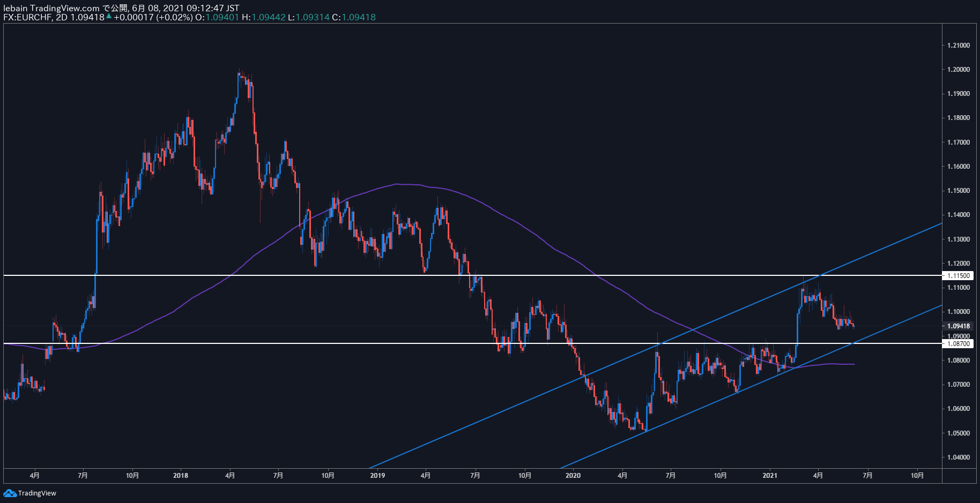Click the TradingView watermark text
This screenshot has width=980, height=503.
37,493
